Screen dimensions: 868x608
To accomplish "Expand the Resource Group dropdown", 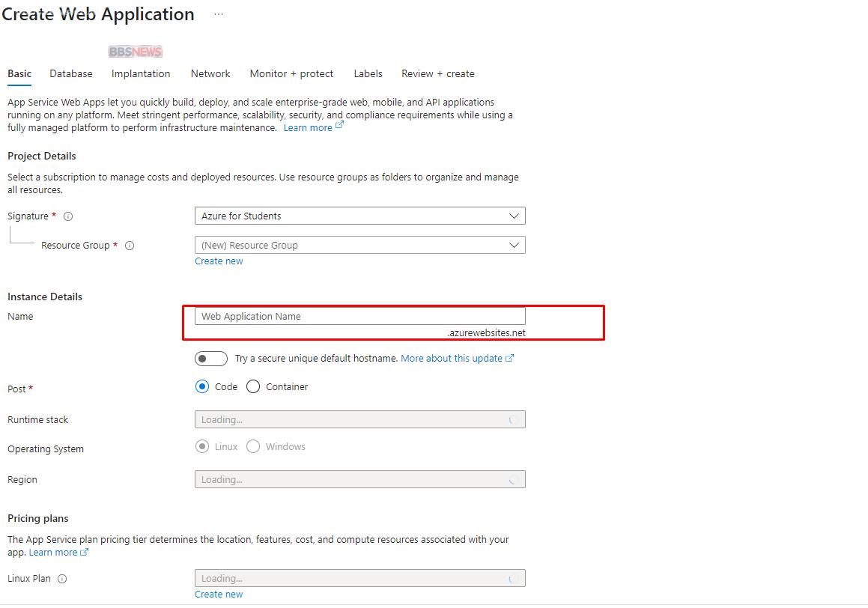I will (x=359, y=245).
